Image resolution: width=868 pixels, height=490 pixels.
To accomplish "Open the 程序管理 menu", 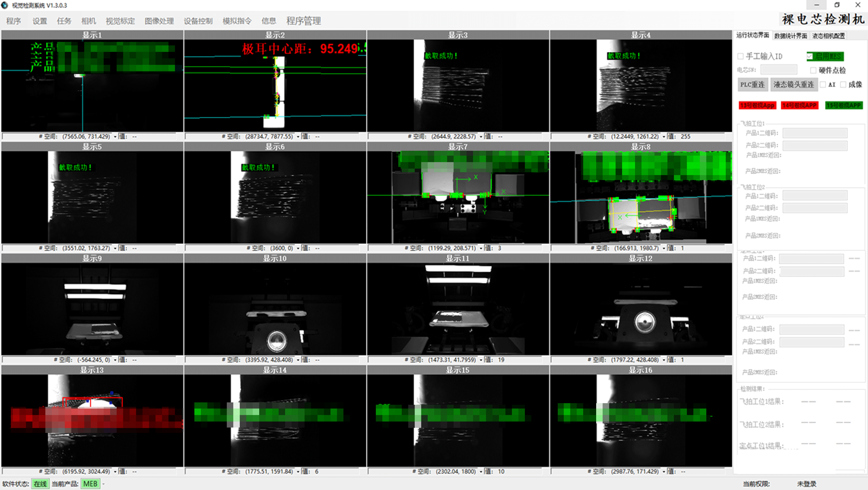I will coord(304,21).
